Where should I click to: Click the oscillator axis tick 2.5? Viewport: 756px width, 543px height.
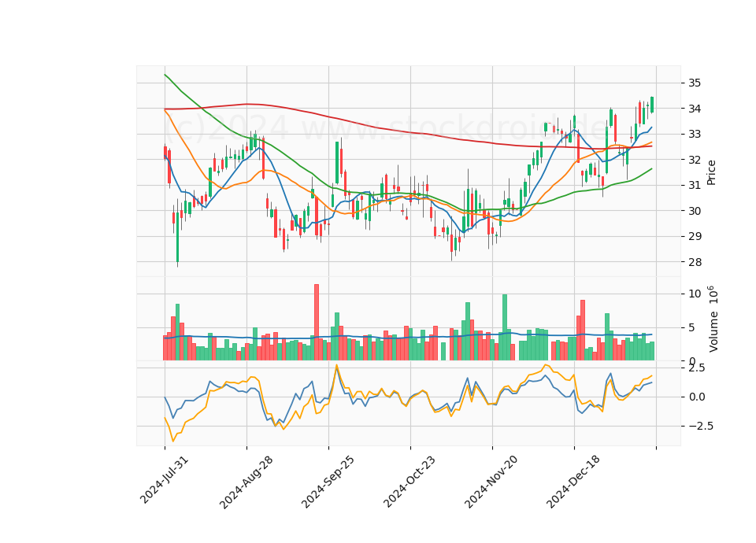[696, 368]
